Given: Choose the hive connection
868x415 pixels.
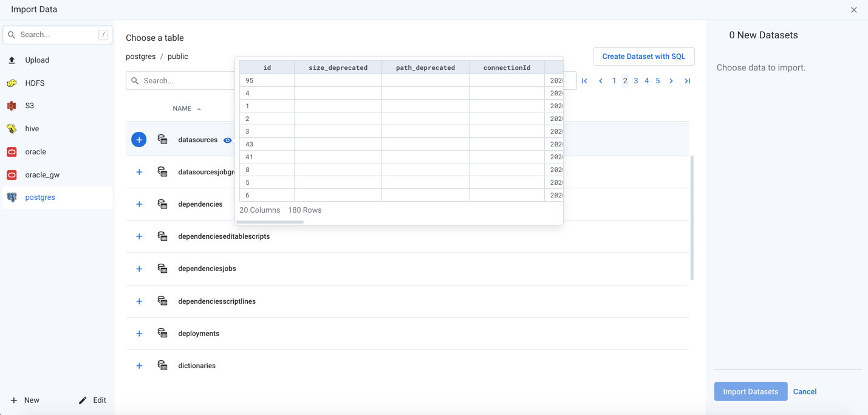Looking at the screenshot, I should coord(32,129).
